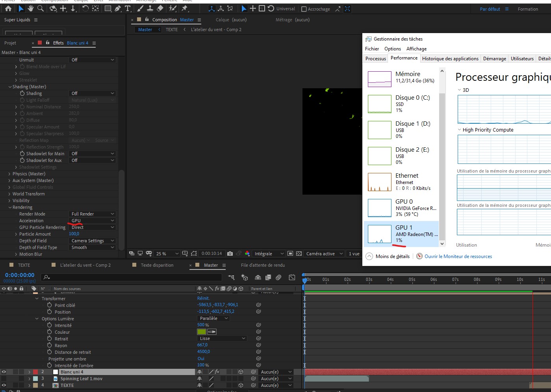Click the timeline layer search field

[x=134, y=278]
